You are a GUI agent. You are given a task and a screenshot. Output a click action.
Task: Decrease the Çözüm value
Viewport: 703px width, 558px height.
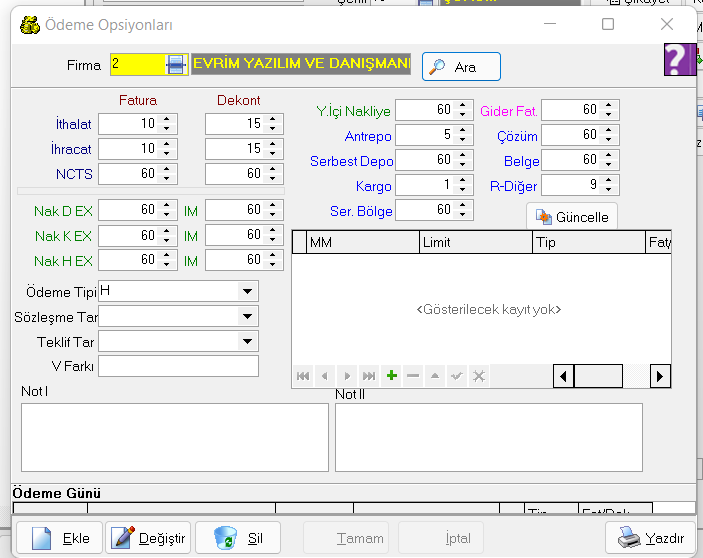[x=608, y=140]
